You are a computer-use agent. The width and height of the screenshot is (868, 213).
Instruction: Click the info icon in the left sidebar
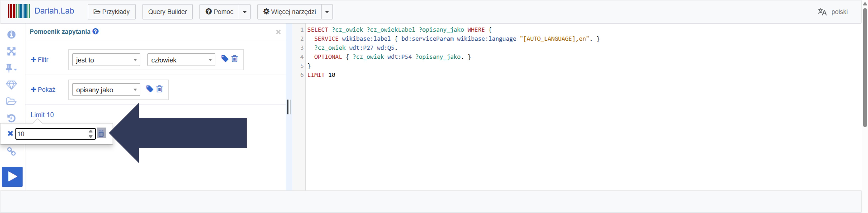(11, 34)
